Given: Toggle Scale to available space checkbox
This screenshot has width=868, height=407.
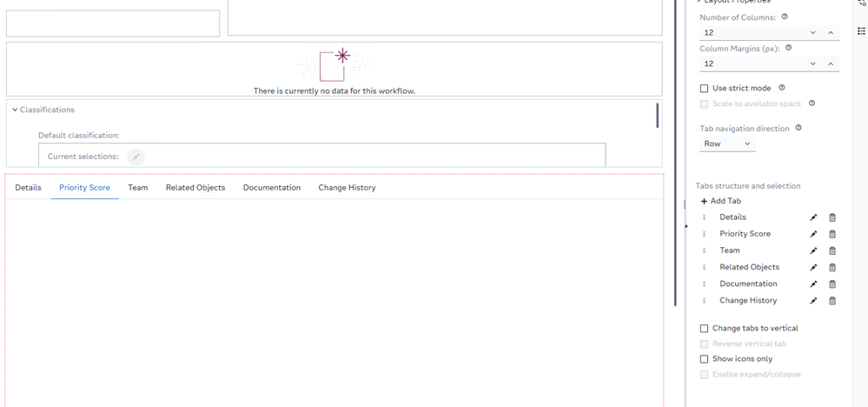Looking at the screenshot, I should (704, 103).
